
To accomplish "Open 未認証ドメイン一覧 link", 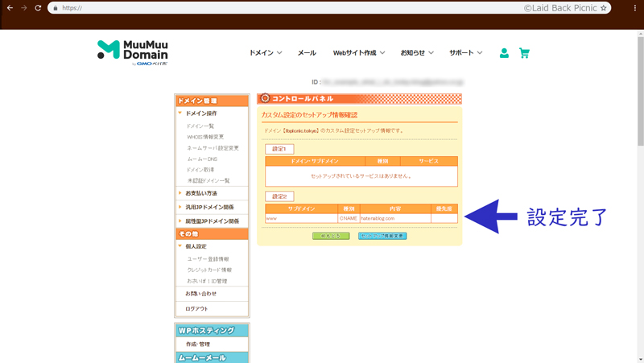I will 208,180.
